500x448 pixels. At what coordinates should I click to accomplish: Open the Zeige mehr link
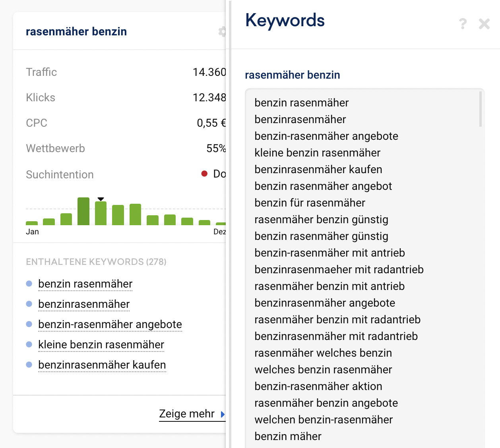click(187, 414)
